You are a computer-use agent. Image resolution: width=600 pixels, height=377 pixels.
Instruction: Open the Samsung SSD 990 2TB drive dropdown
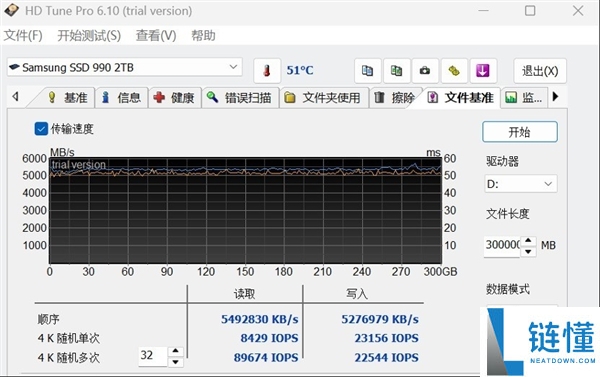point(125,67)
